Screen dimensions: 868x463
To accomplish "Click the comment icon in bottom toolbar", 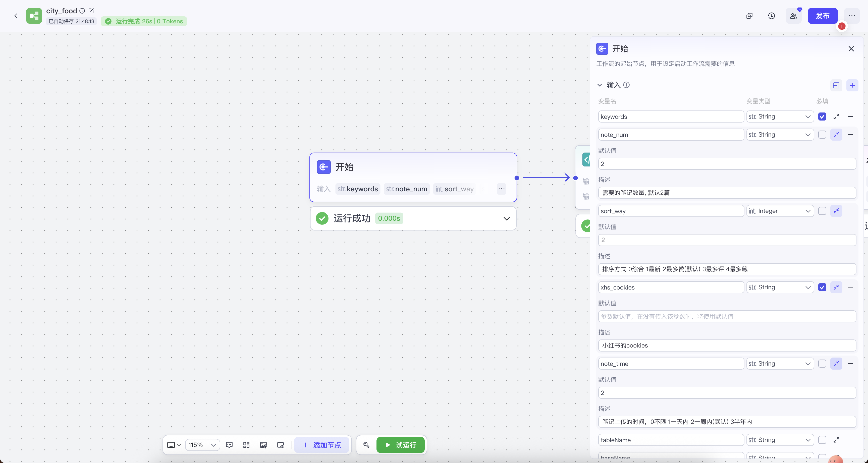I will pyautogui.click(x=229, y=445).
